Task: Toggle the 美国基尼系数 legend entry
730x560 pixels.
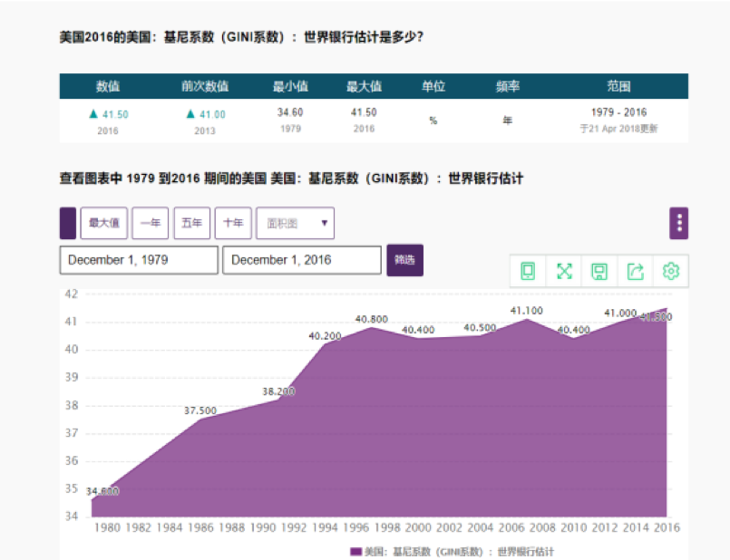Action: click(453, 551)
